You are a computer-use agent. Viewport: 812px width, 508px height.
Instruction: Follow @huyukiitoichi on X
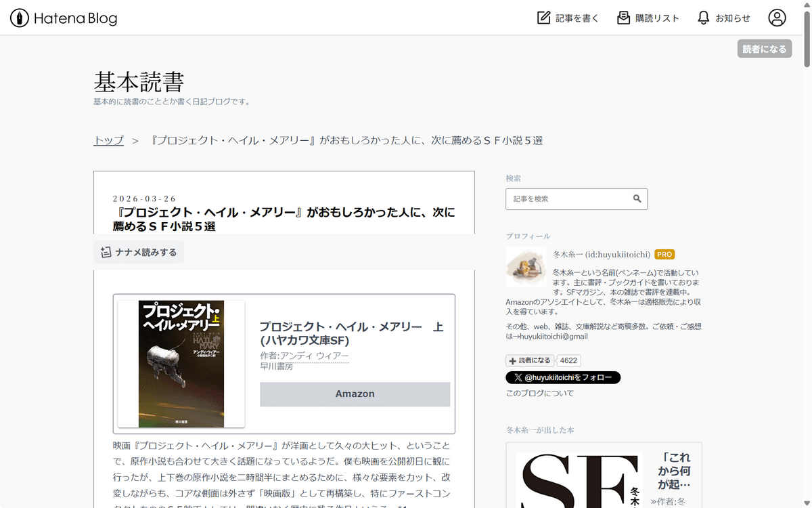coord(562,377)
